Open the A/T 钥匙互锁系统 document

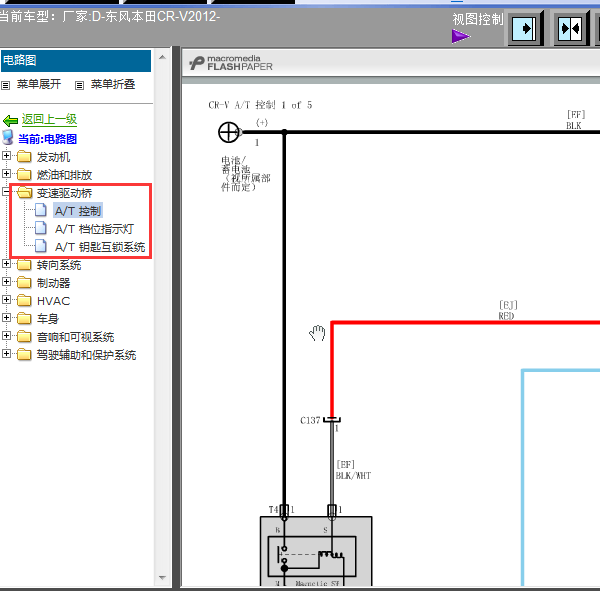coord(100,247)
